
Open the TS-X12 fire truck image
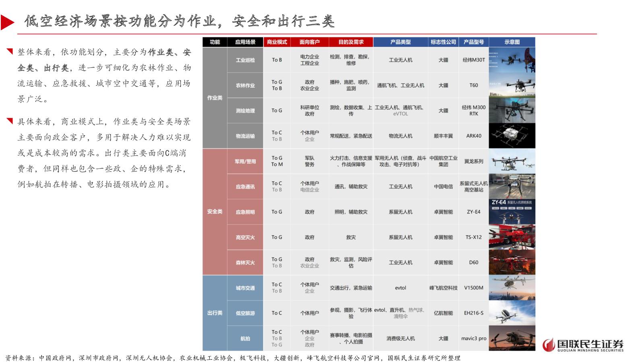click(x=512, y=237)
